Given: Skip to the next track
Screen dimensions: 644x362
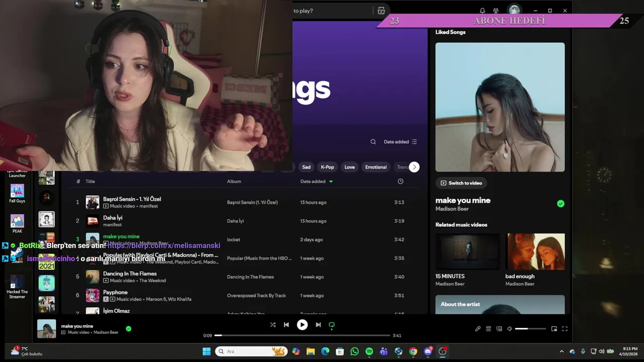Looking at the screenshot, I should [x=318, y=325].
